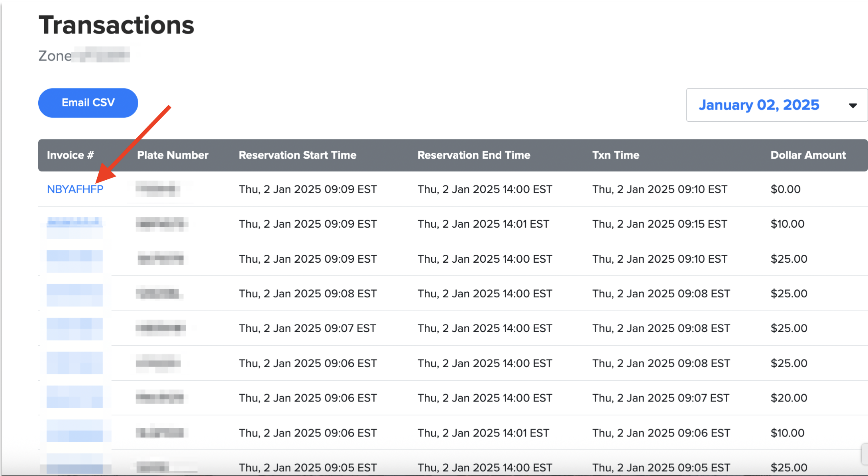Open the invoice link in the second row
The image size is (868, 476).
(x=74, y=224)
